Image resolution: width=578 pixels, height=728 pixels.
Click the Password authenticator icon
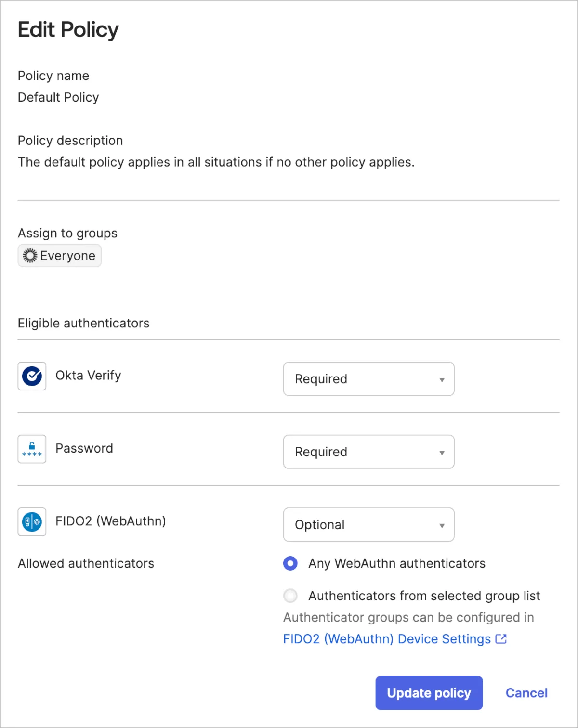coord(32,449)
